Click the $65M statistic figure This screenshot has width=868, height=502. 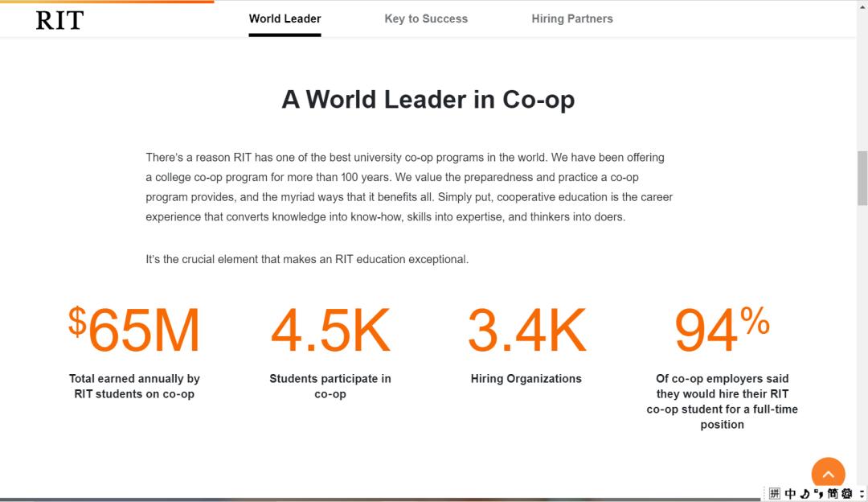[134, 331]
